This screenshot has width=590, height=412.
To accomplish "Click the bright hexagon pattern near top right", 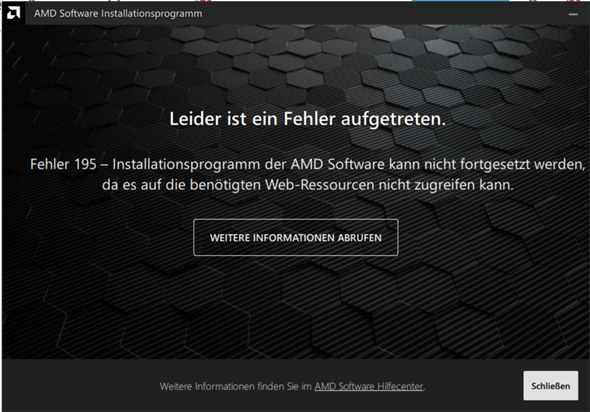I will pyautogui.click(x=442, y=47).
